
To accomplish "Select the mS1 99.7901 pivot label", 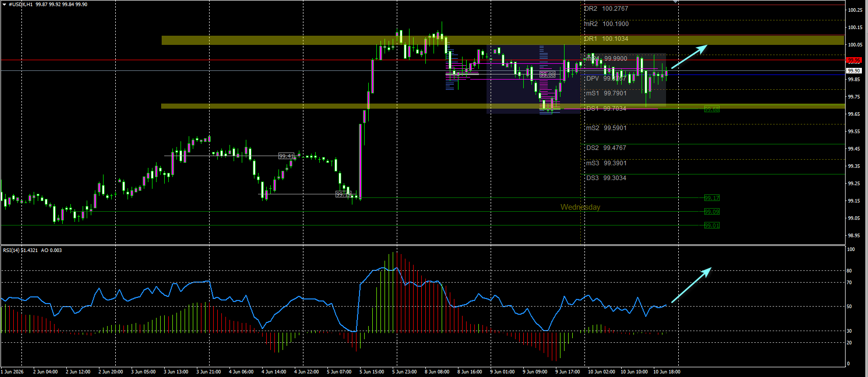I will tap(606, 93).
